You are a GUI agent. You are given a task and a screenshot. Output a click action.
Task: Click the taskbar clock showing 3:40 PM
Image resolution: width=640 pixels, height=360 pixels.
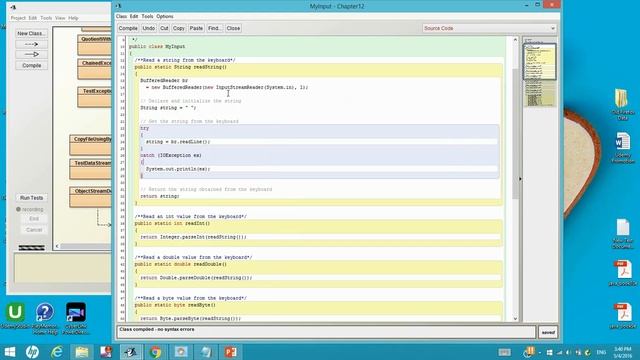pos(622,352)
